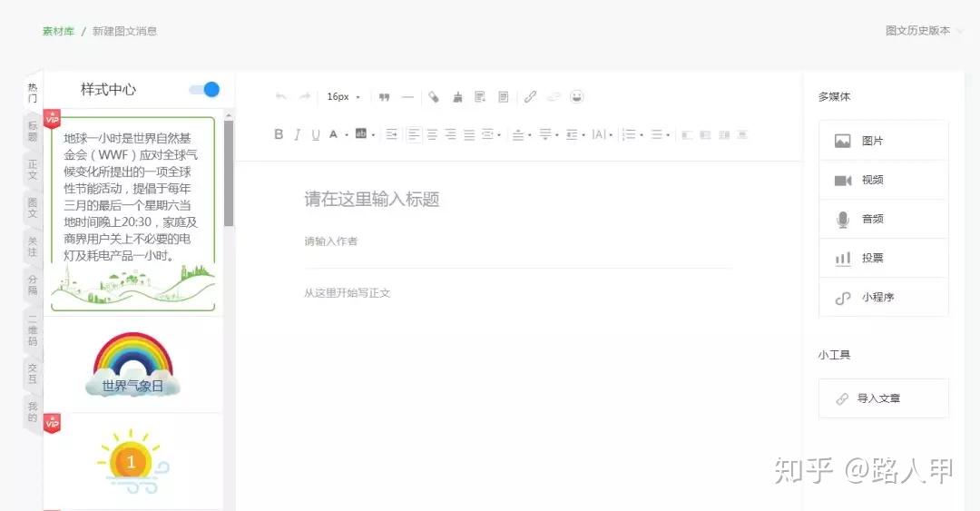Toggle underline formatting
The width and height of the screenshot is (980, 511).
click(316, 134)
